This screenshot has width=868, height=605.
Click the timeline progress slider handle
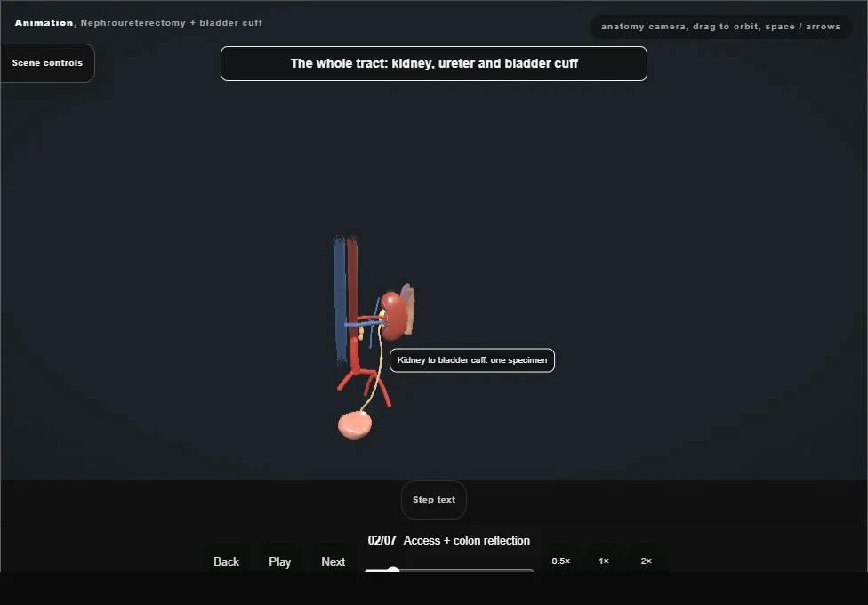coord(393,570)
